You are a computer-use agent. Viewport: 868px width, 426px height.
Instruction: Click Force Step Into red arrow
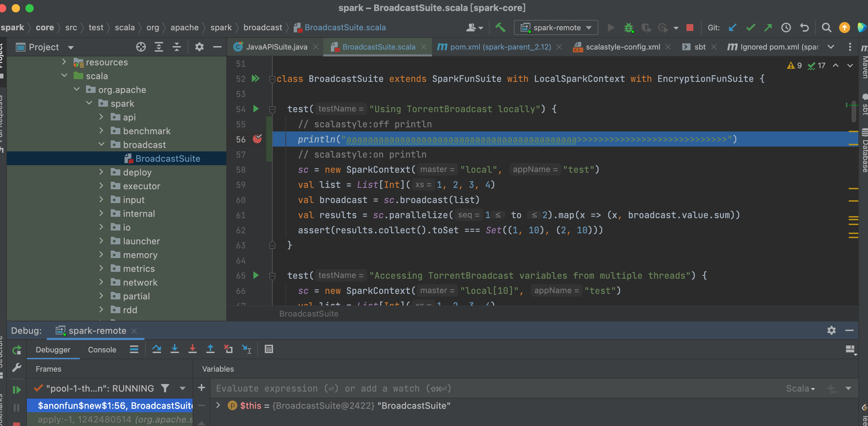click(193, 349)
